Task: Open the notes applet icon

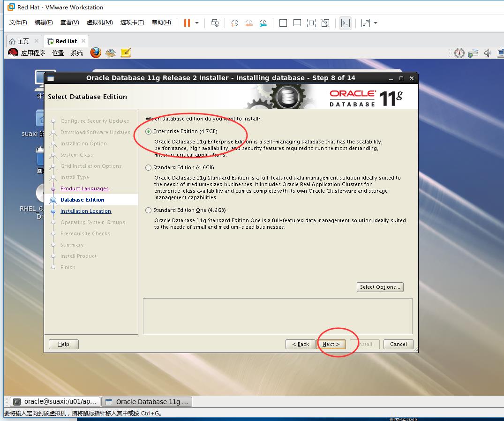Action: click(x=126, y=53)
